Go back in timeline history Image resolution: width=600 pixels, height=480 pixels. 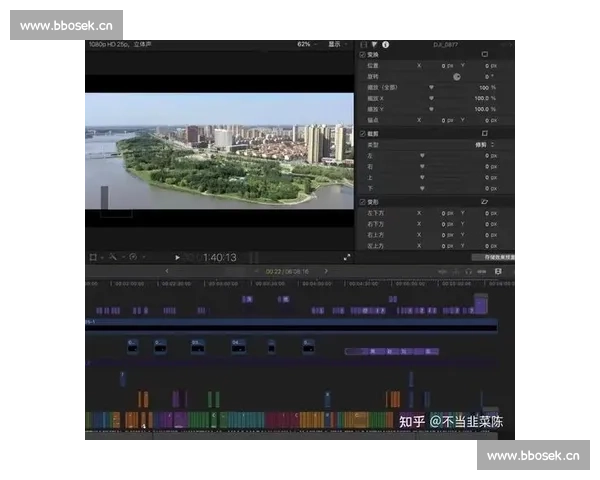point(166,271)
